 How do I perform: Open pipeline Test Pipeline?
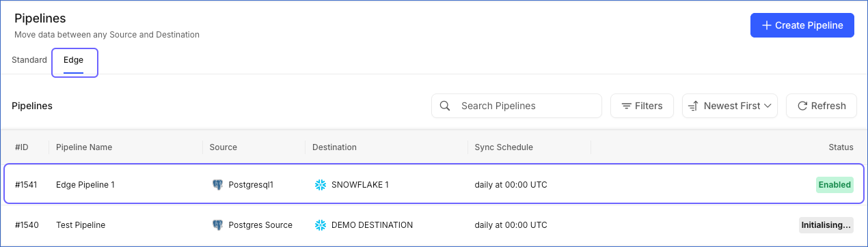(81, 224)
